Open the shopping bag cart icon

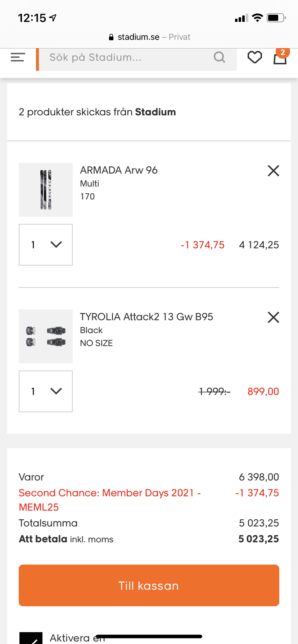279,59
